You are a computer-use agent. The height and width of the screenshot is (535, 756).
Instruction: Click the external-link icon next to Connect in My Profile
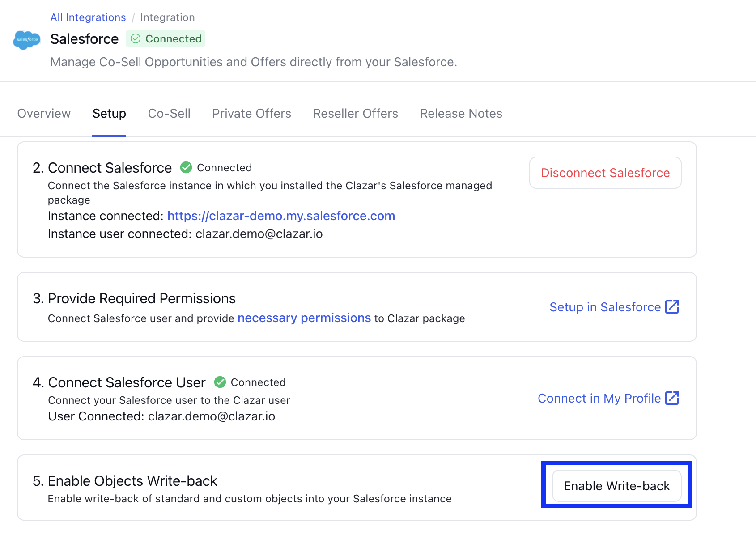pos(672,398)
